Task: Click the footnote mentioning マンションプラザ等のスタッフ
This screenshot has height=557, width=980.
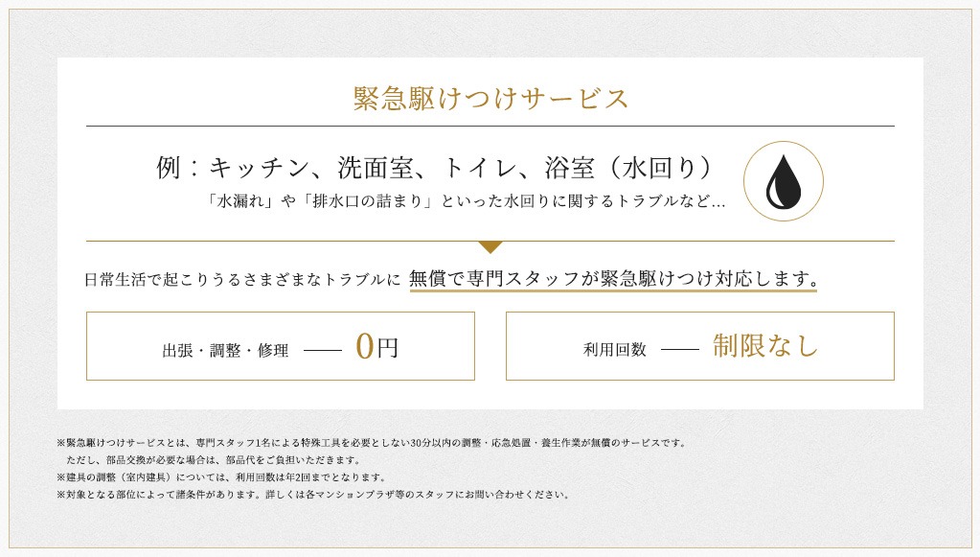Action: pos(314,495)
